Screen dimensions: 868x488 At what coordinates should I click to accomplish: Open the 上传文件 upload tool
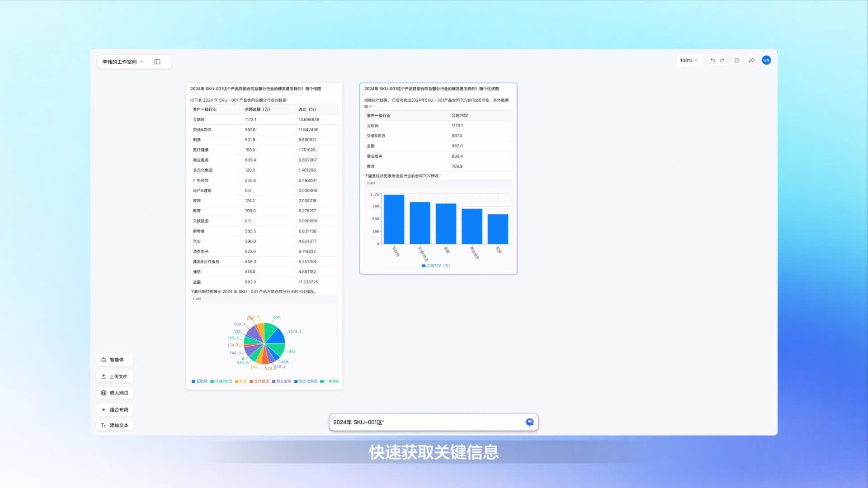point(114,376)
